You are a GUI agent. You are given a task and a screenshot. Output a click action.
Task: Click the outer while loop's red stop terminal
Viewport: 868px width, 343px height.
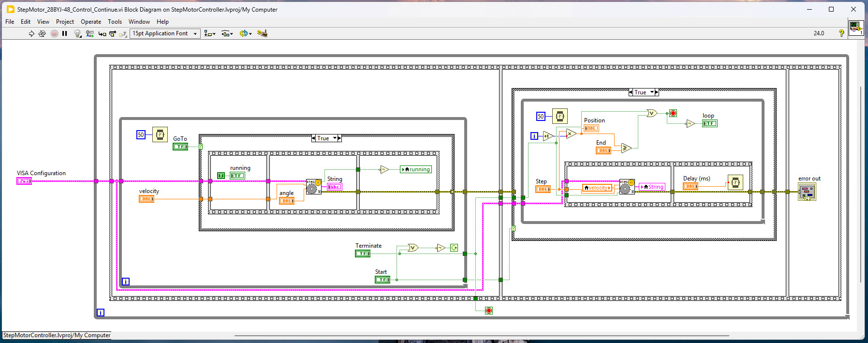point(489,311)
